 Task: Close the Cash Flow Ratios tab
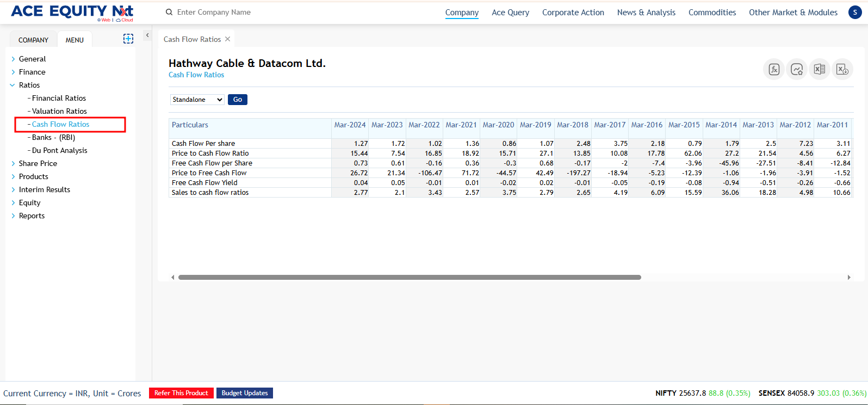pos(228,39)
